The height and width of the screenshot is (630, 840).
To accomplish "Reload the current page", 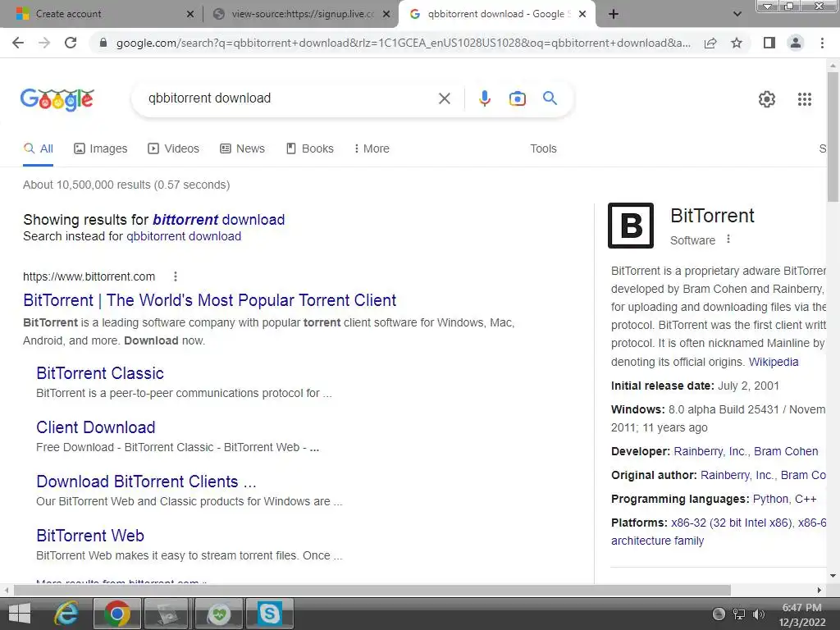I will (71, 43).
